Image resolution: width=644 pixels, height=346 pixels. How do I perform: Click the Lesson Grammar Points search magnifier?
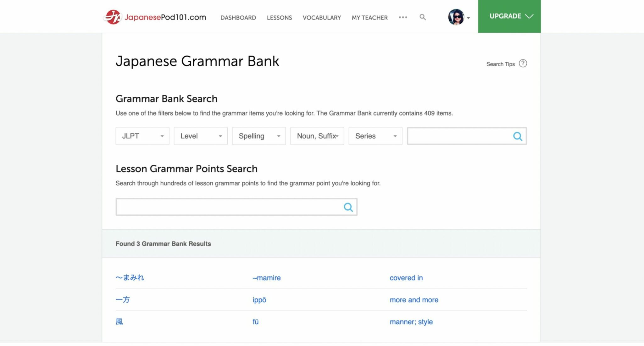click(x=348, y=207)
